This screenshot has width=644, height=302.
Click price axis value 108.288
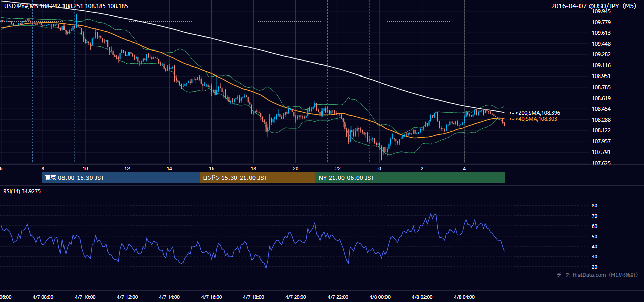pyautogui.click(x=601, y=120)
